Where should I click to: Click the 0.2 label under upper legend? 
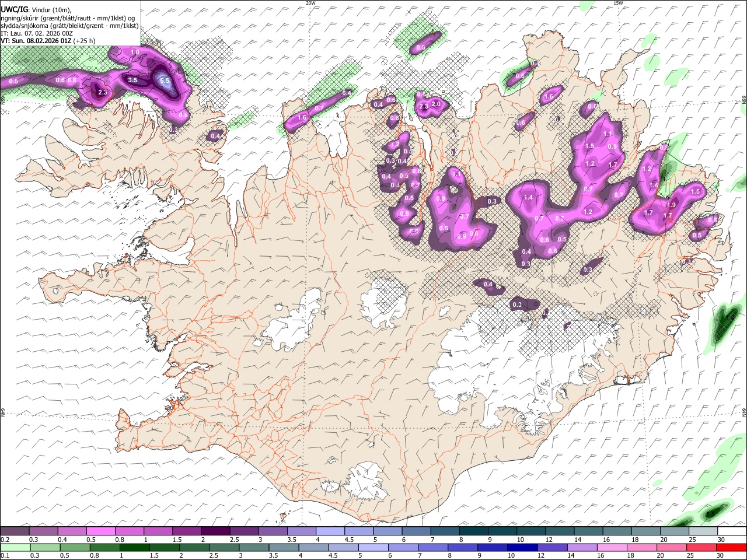pyautogui.click(x=5, y=540)
